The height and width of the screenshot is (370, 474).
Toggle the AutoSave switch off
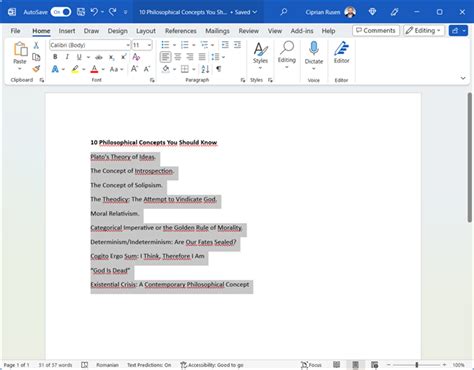[x=61, y=12]
